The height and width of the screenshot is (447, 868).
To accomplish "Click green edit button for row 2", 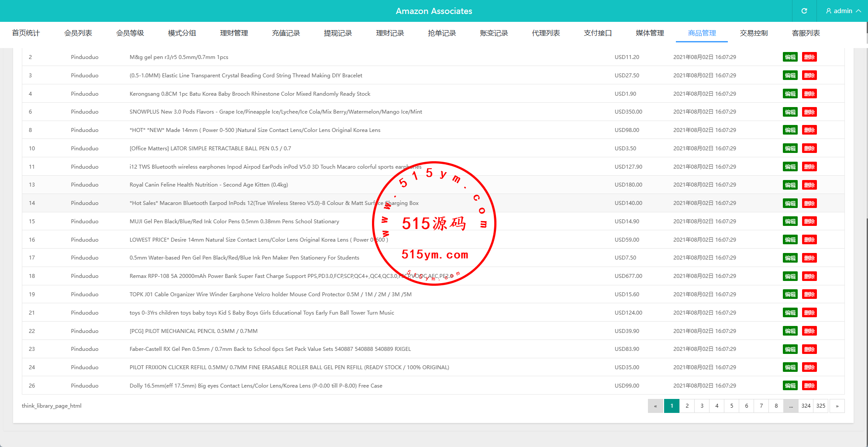I will 790,57.
